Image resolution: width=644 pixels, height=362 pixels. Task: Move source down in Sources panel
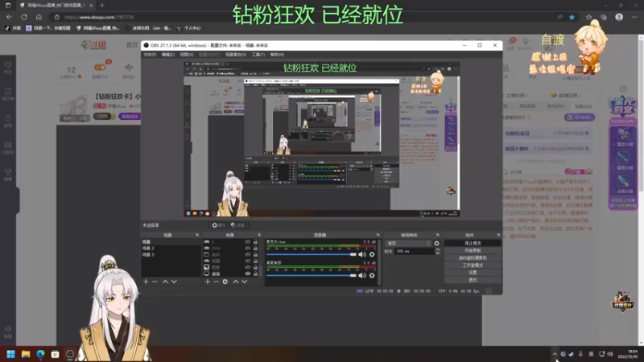245,282
